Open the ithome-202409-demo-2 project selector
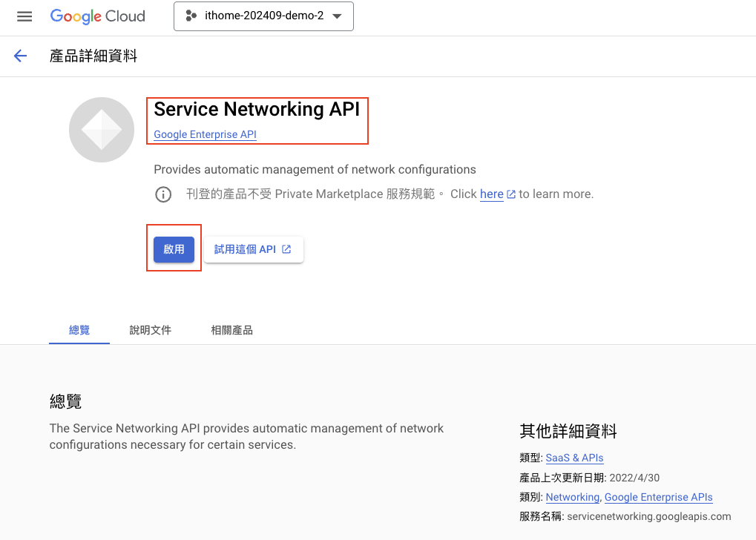756x540 pixels. coord(263,16)
